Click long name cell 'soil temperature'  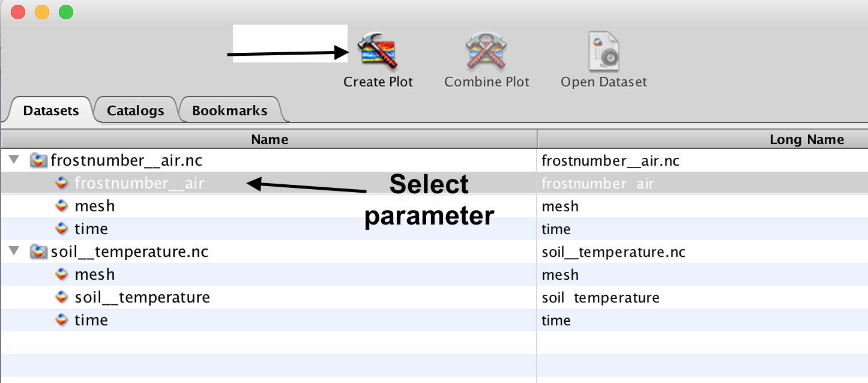[x=600, y=297]
